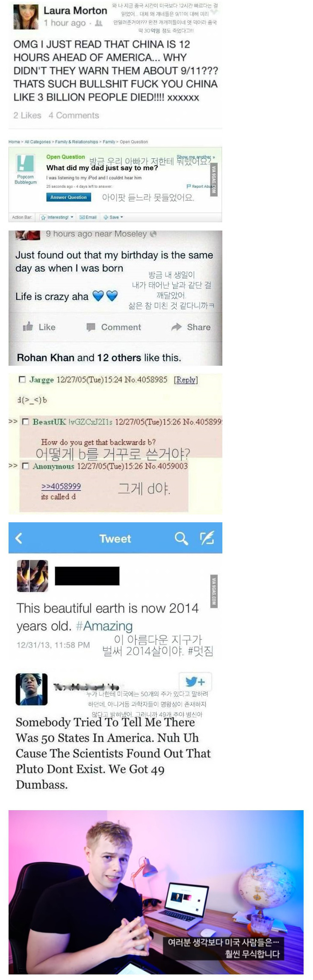The width and height of the screenshot is (313, 980).
Task: Tap the compose tweet quill icon
Action: tap(207, 538)
